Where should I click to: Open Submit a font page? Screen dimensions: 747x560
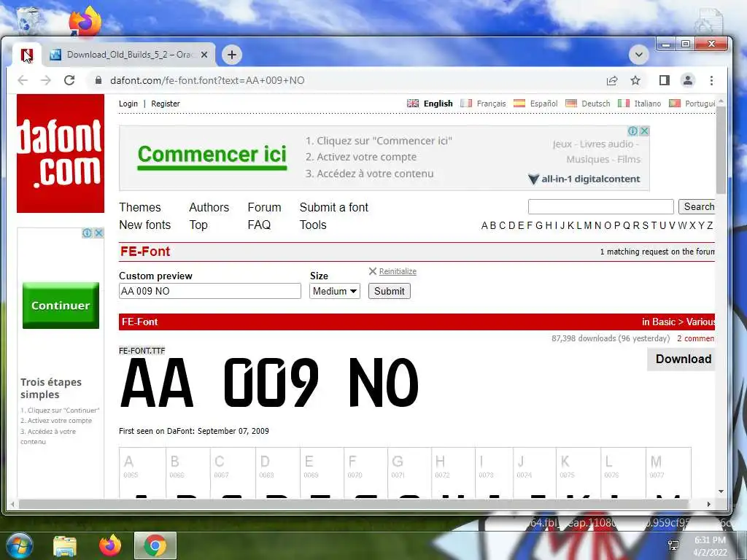334,207
